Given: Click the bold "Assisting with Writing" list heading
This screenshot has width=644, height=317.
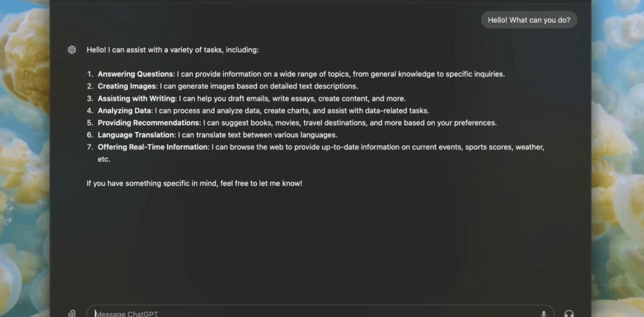Looking at the screenshot, I should [x=137, y=99].
